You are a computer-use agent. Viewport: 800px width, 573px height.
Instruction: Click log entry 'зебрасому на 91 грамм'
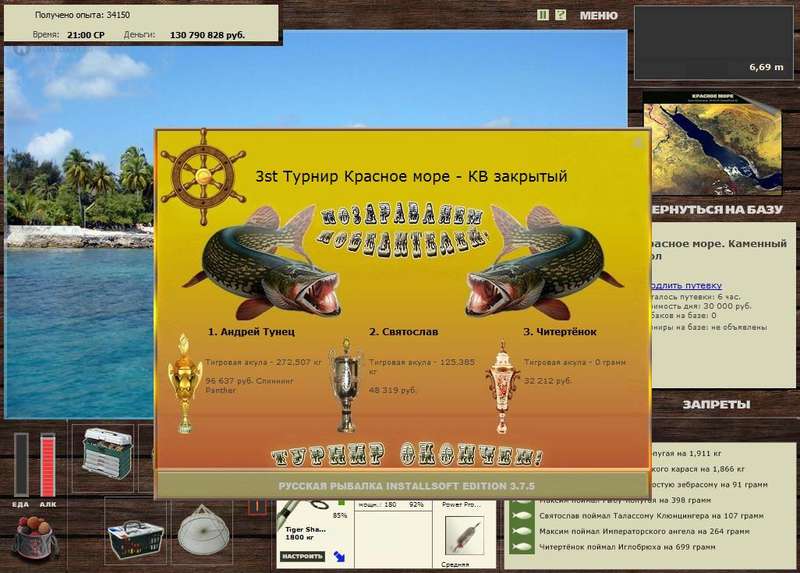pyautogui.click(x=709, y=485)
